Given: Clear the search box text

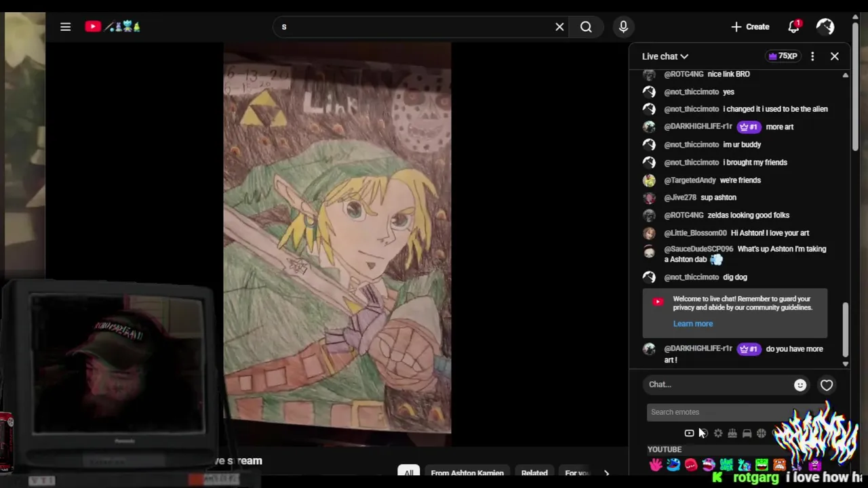Looking at the screenshot, I should point(559,27).
